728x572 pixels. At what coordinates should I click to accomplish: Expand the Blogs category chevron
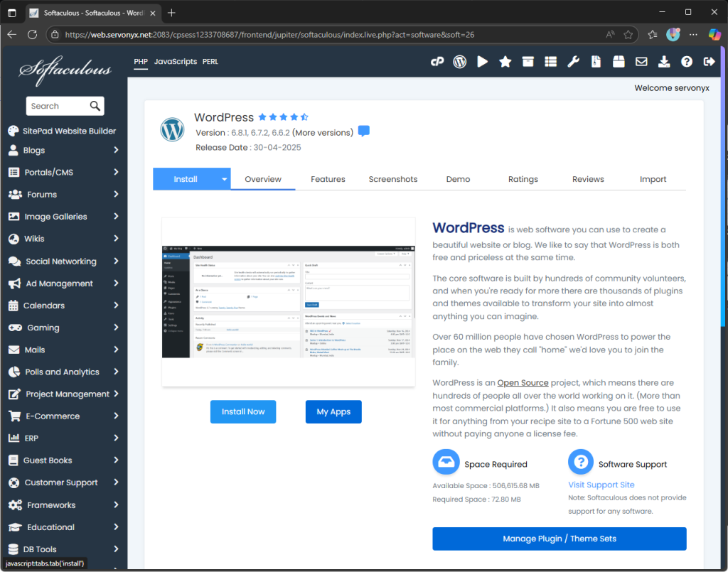point(116,150)
